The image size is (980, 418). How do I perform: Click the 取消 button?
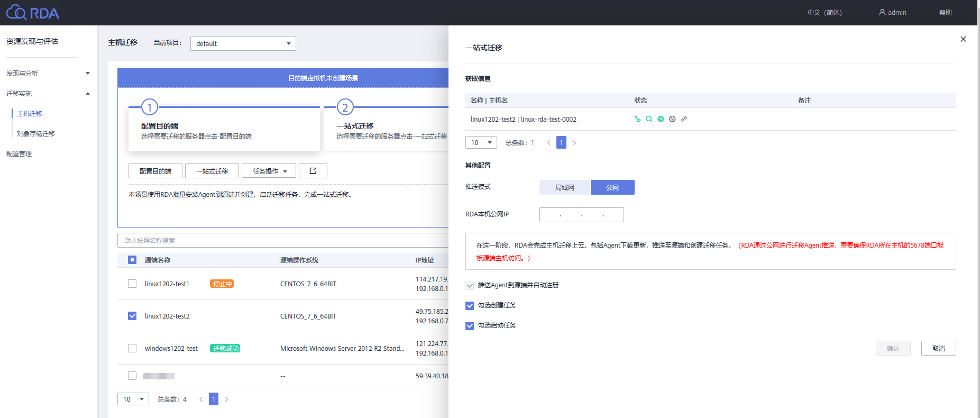tap(938, 348)
